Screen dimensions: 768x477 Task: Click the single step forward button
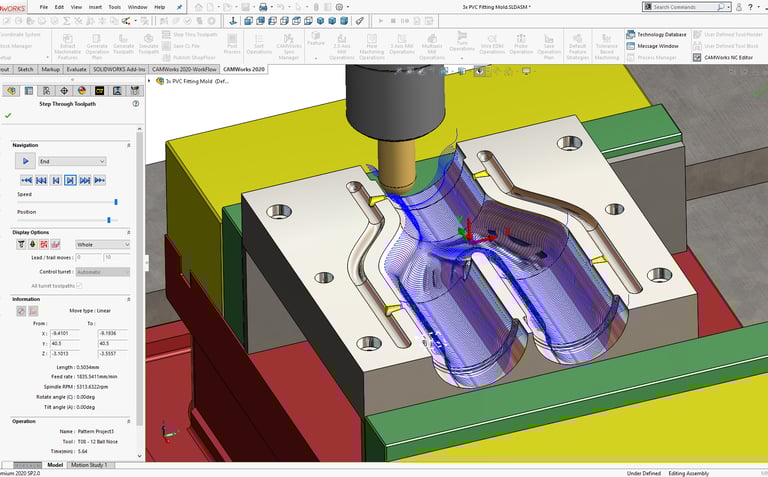point(70,180)
